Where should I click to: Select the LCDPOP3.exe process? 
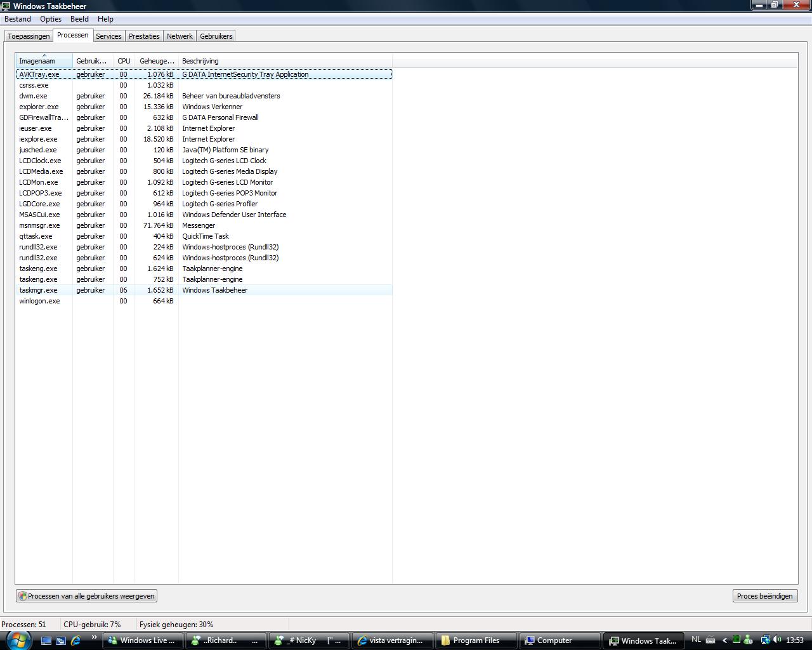click(204, 193)
